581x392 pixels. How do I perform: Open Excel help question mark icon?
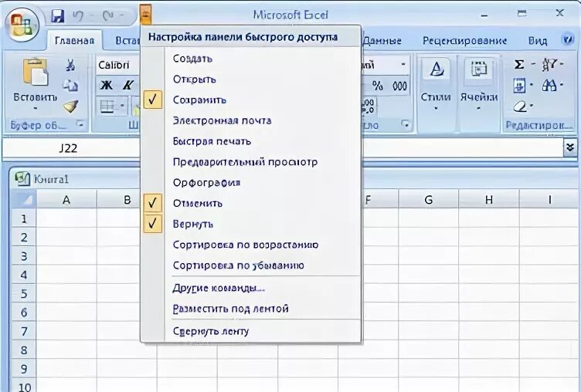tap(567, 39)
